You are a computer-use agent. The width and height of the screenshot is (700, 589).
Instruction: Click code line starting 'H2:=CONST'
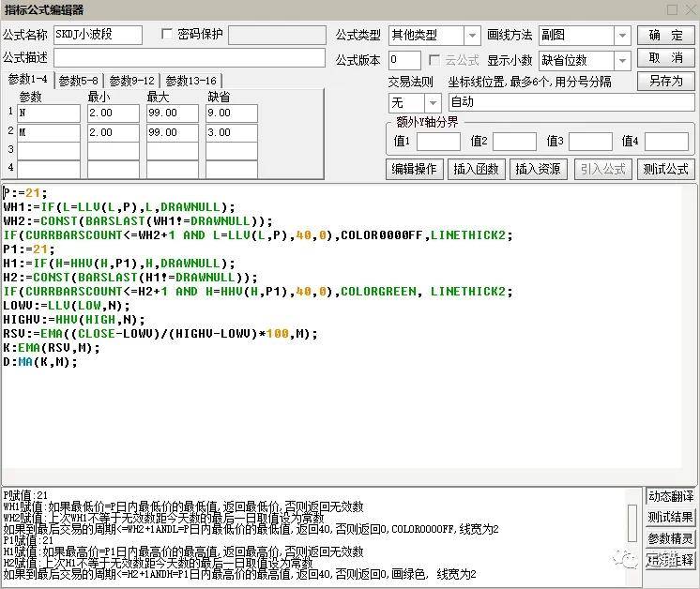(x=129, y=278)
